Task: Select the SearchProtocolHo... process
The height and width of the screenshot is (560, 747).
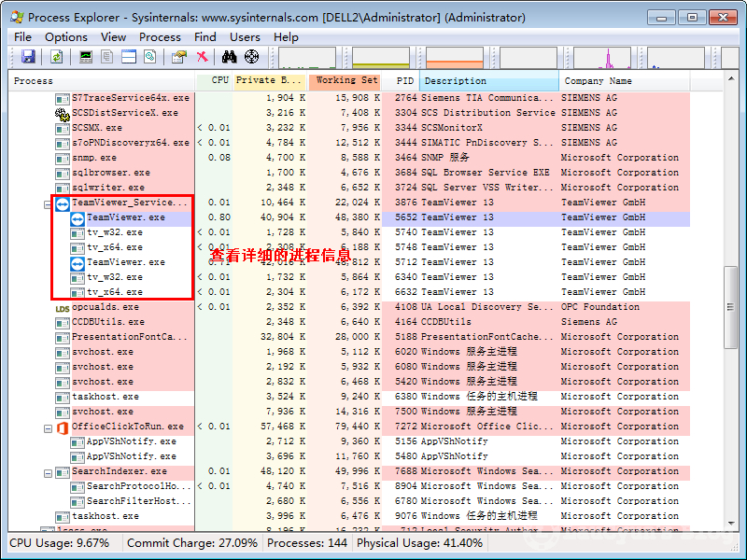Action: coord(138,486)
